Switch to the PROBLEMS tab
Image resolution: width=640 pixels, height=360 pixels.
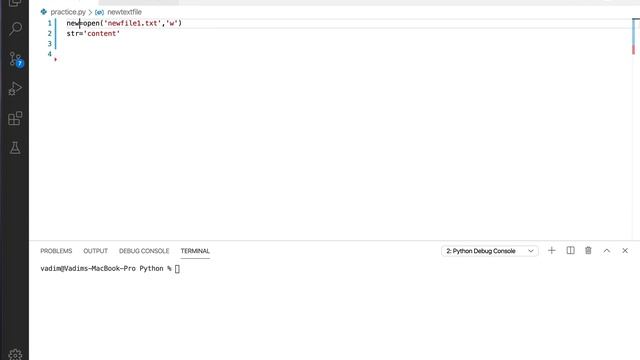coord(56,251)
